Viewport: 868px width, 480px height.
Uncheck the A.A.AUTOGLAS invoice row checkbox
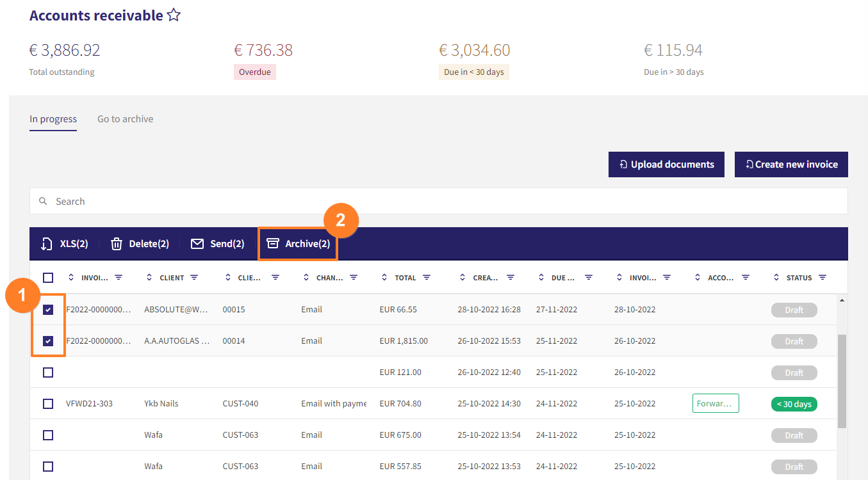tap(48, 341)
